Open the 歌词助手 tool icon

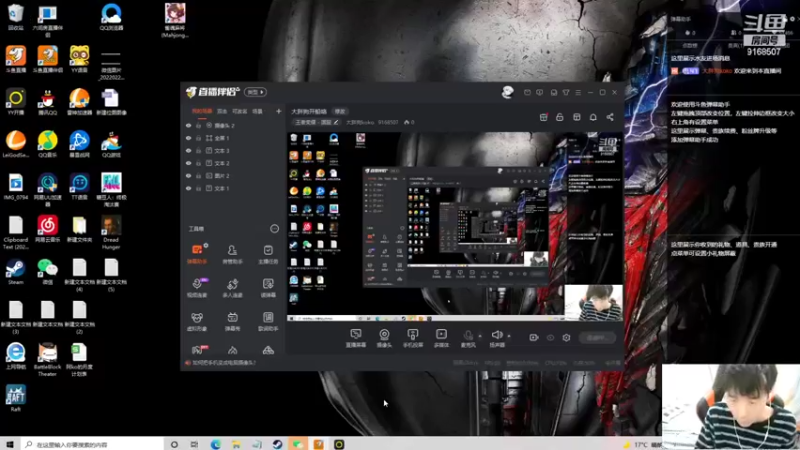tap(268, 321)
